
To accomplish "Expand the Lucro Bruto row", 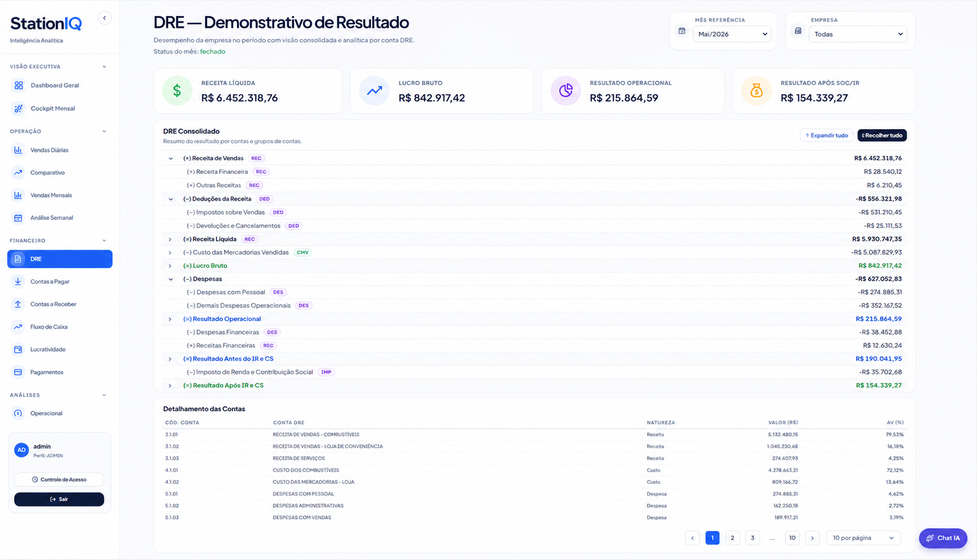I will (x=171, y=266).
